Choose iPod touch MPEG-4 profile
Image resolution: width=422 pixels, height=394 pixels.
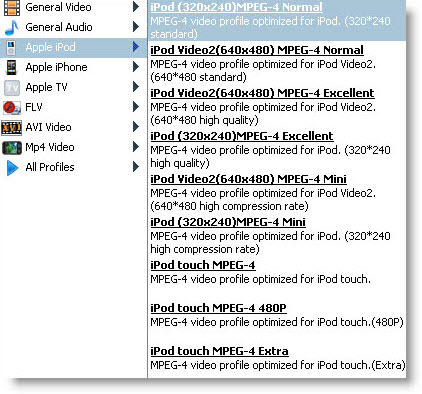[203, 265]
